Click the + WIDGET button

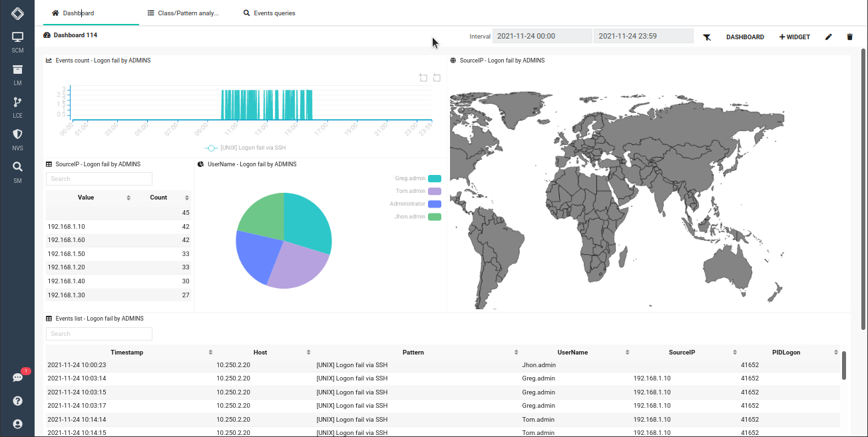click(x=794, y=37)
